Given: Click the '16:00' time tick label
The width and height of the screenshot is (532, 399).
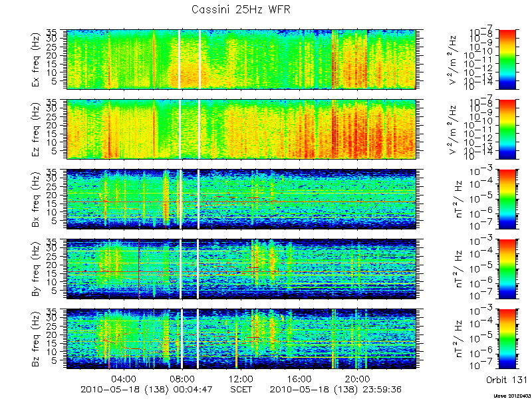Looking at the screenshot, I should [x=300, y=378].
